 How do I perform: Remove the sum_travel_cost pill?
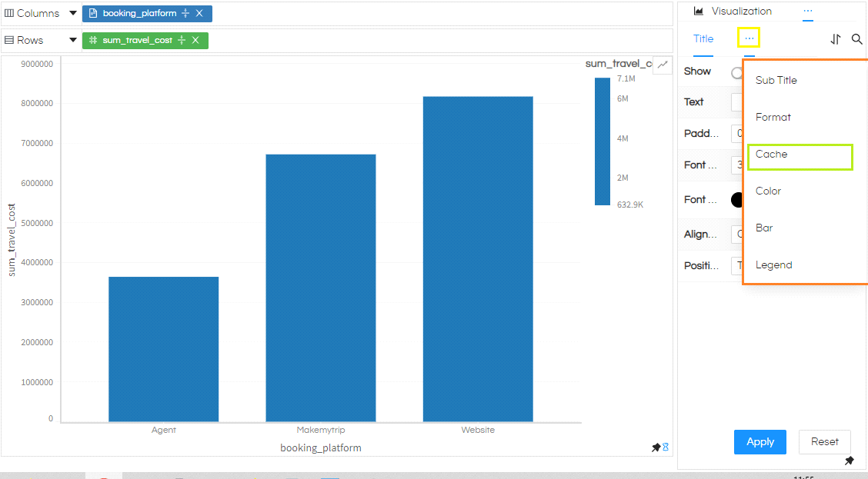point(195,40)
